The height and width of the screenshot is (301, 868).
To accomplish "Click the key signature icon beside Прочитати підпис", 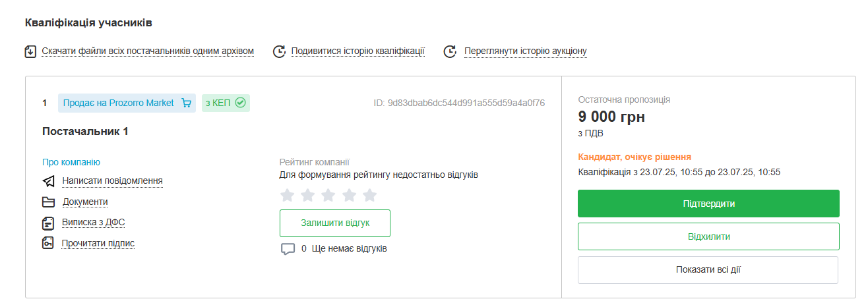I will point(48,243).
